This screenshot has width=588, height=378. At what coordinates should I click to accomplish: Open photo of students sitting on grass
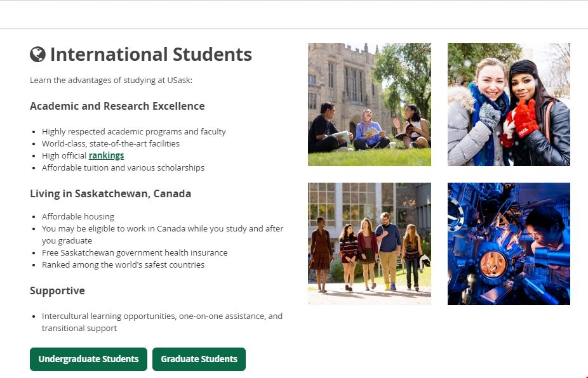pos(369,105)
